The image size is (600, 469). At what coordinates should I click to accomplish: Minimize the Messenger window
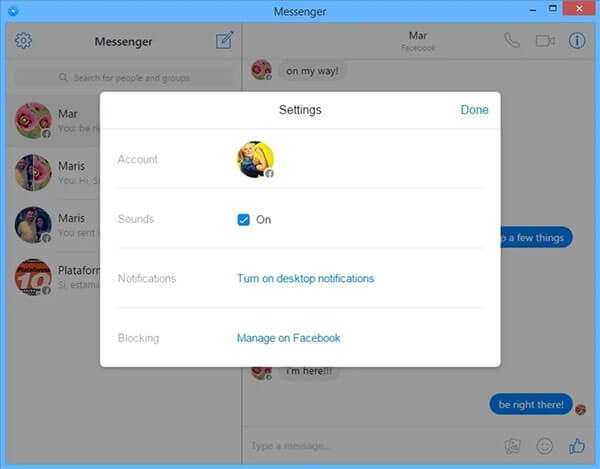point(533,10)
